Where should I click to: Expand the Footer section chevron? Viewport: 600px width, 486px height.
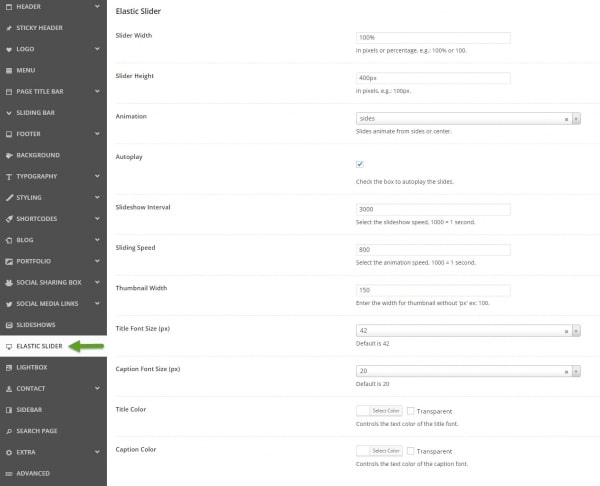[x=97, y=134]
